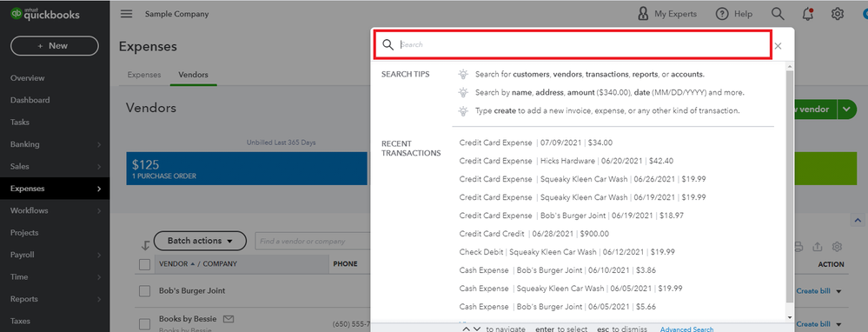Click Create bill for Bob's Burger Joint
The width and height of the screenshot is (868, 332).
click(x=813, y=292)
